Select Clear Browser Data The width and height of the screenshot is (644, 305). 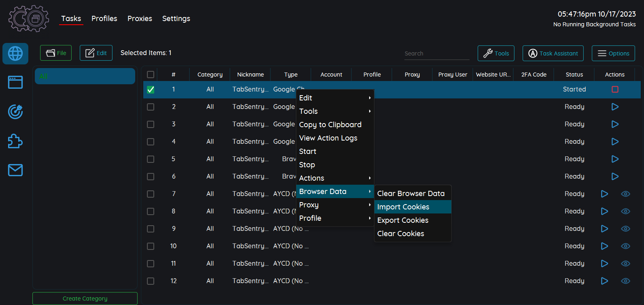413,194
